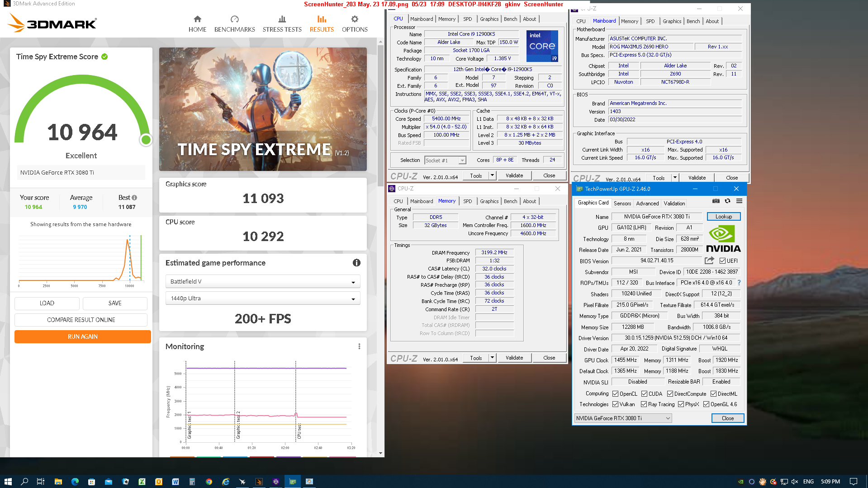The image size is (868, 488).
Task: Click Bus Interface question mark in GPU-Z
Action: pos(739,283)
